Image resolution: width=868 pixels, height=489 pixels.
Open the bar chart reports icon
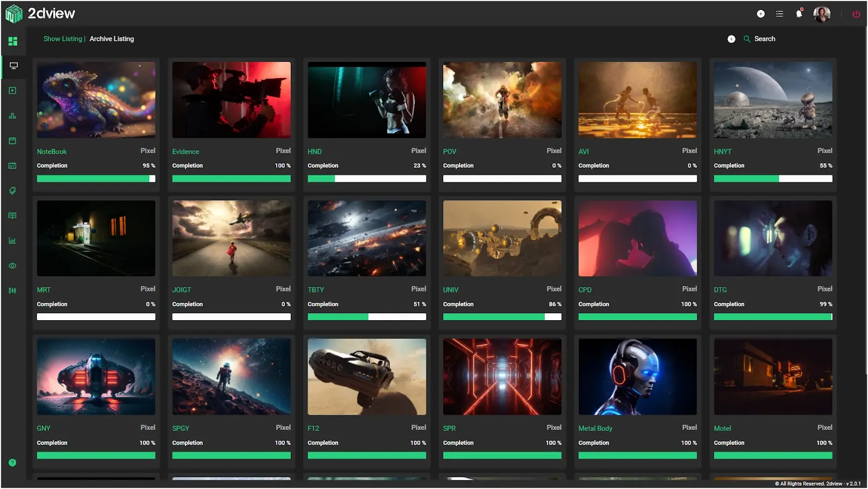(12, 240)
